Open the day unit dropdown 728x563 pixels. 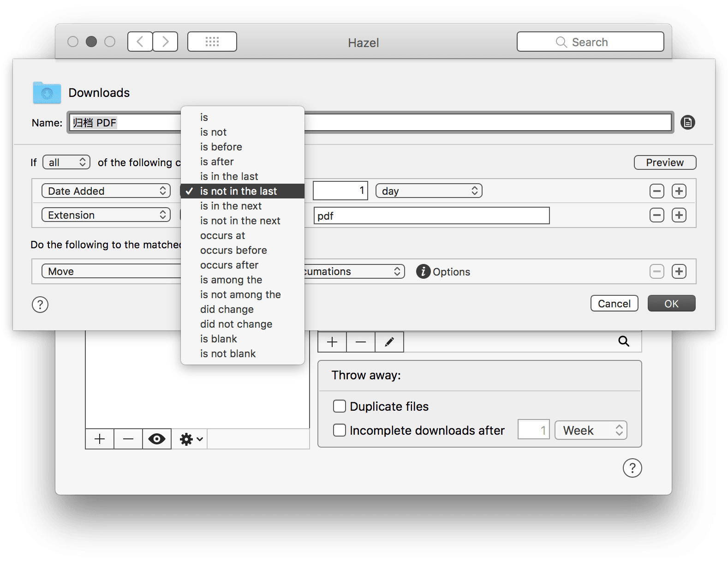(x=429, y=191)
